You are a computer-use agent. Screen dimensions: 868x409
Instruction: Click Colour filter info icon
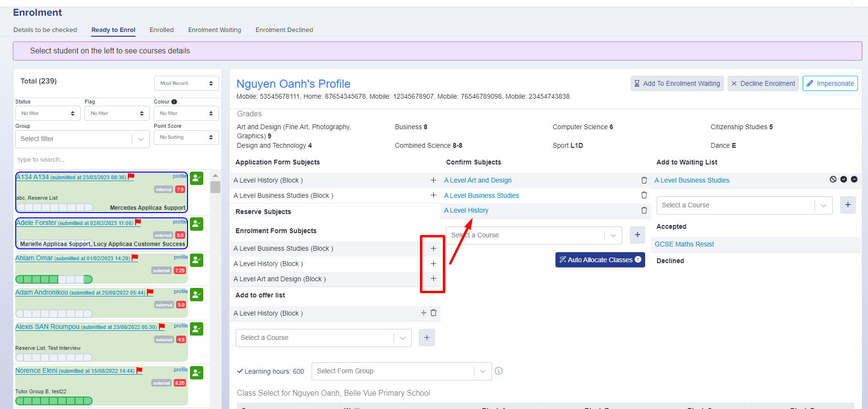pyautogui.click(x=174, y=102)
